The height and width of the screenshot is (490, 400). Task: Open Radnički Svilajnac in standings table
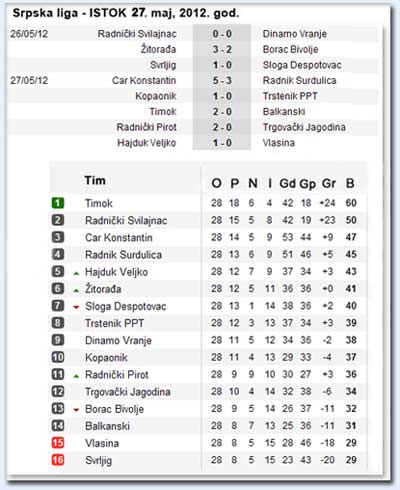[126, 220]
